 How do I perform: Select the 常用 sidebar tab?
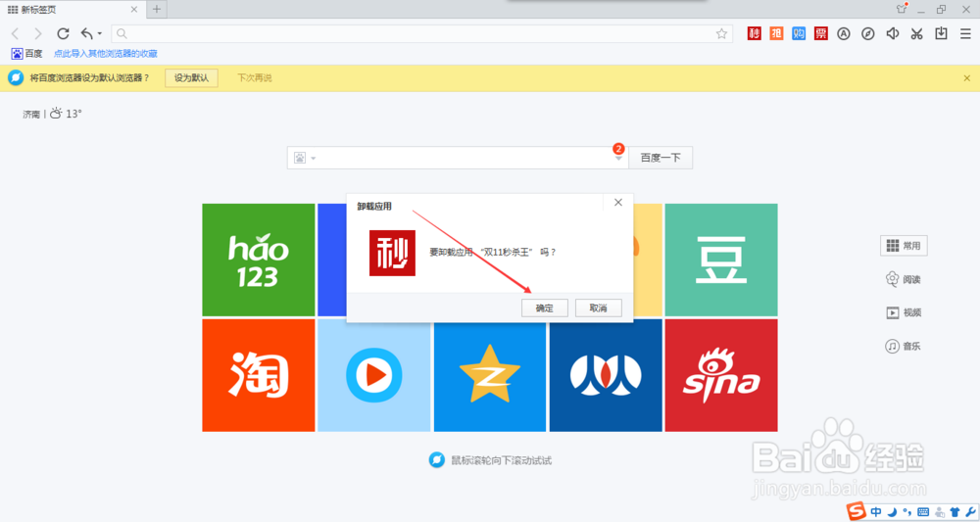(x=904, y=246)
